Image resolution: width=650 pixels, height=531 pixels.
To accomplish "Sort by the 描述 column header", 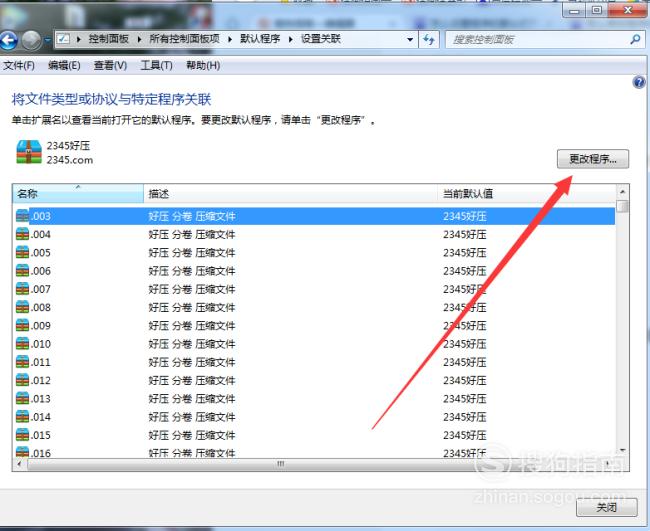I will [x=290, y=194].
